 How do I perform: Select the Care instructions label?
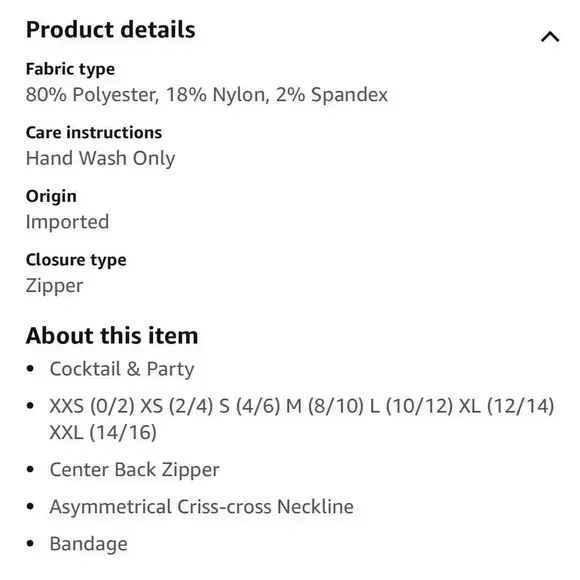94,132
